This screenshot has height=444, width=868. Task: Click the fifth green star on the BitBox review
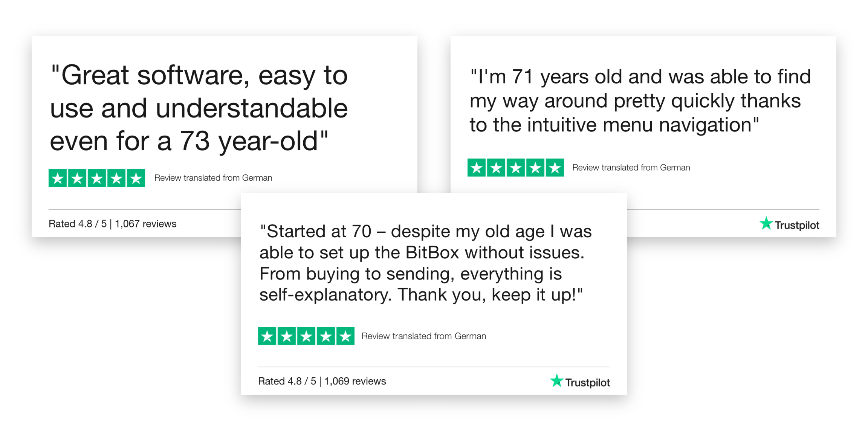point(345,336)
